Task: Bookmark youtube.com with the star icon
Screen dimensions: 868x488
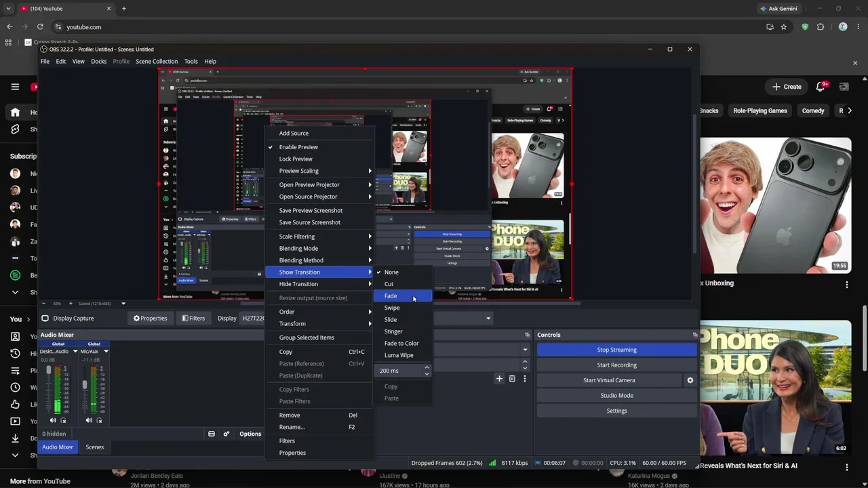Action: 784,27
